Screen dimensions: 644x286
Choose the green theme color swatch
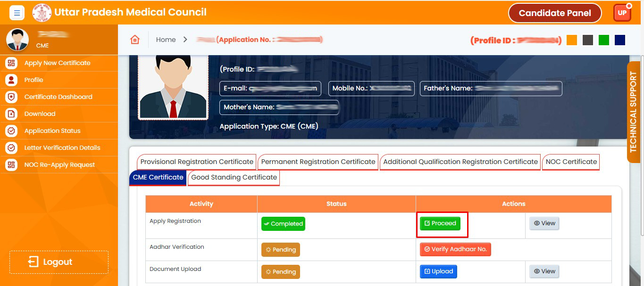click(x=604, y=40)
